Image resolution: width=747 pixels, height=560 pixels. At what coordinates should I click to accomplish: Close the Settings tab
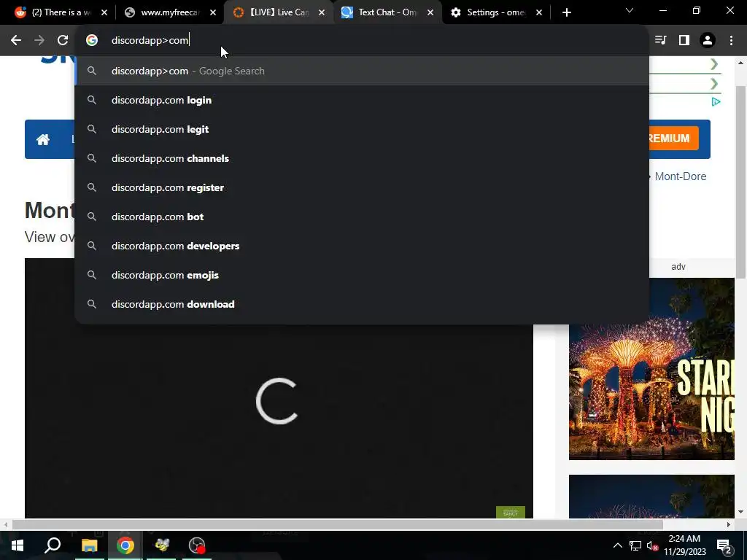pyautogui.click(x=539, y=12)
